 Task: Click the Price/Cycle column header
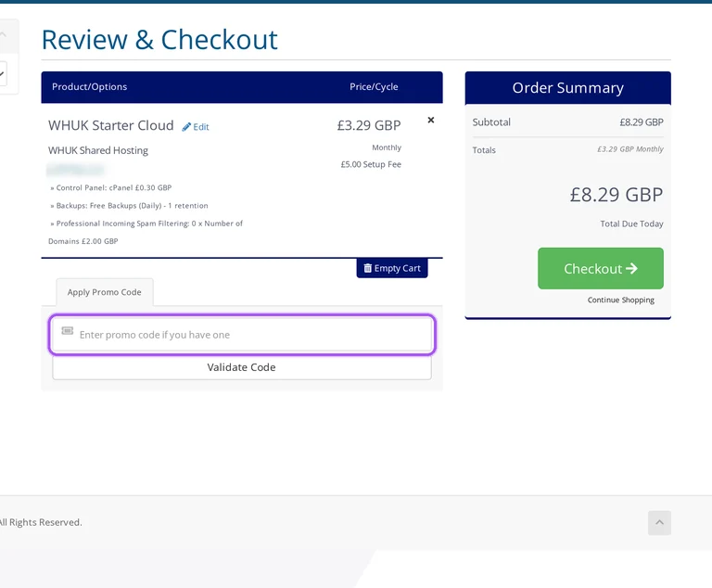tap(374, 87)
